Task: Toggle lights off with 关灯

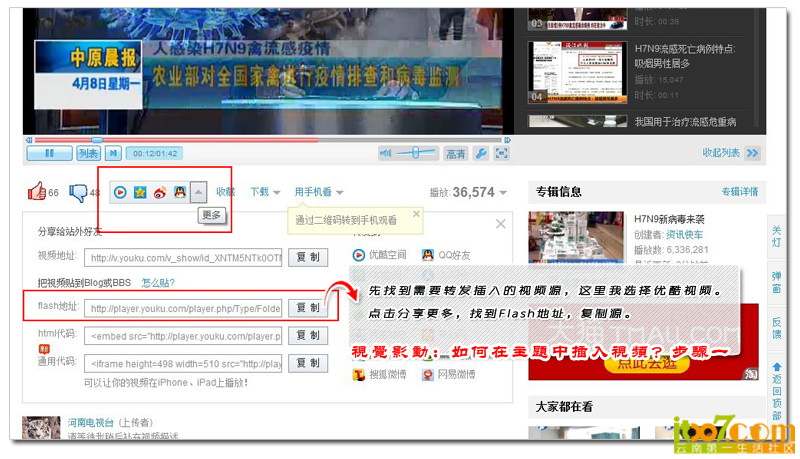Action: point(776,236)
